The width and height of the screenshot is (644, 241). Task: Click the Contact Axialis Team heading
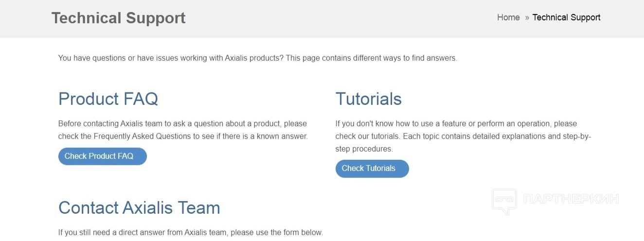[139, 207]
